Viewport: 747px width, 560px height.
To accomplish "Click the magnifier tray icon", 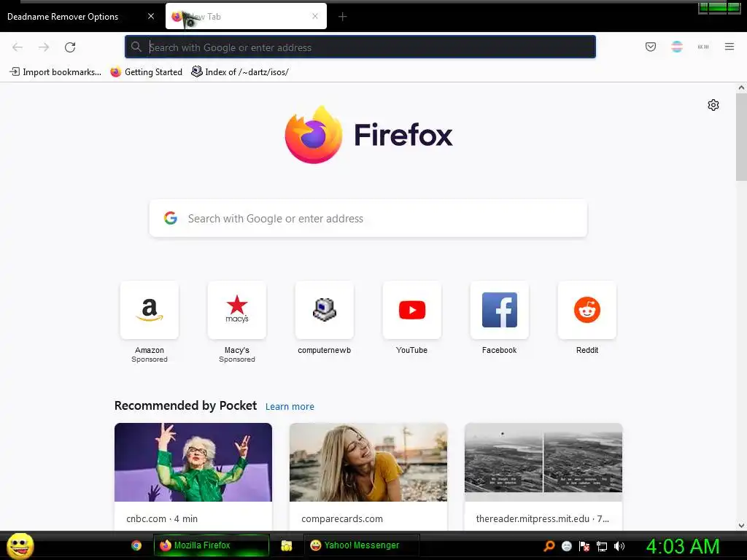I will (549, 546).
